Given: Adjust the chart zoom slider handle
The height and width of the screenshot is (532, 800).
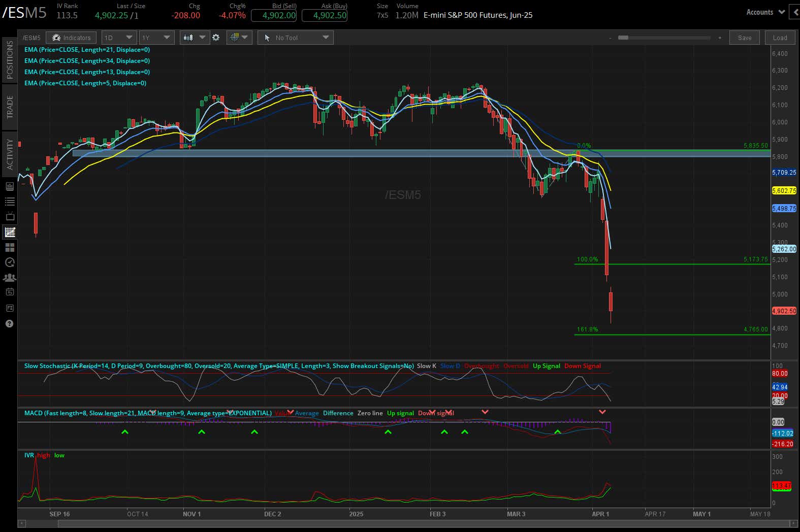Looking at the screenshot, I should [x=623, y=38].
